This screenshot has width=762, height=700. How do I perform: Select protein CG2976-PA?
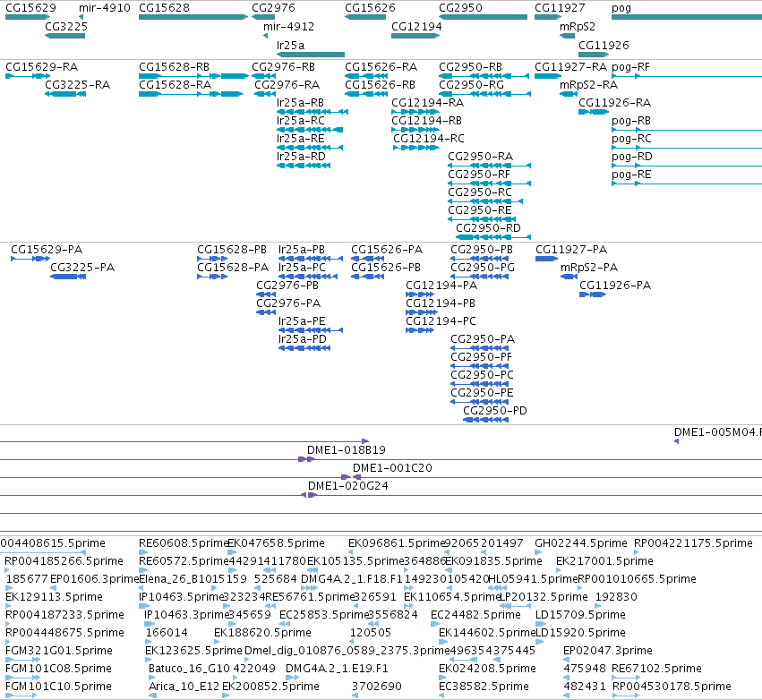(x=266, y=312)
